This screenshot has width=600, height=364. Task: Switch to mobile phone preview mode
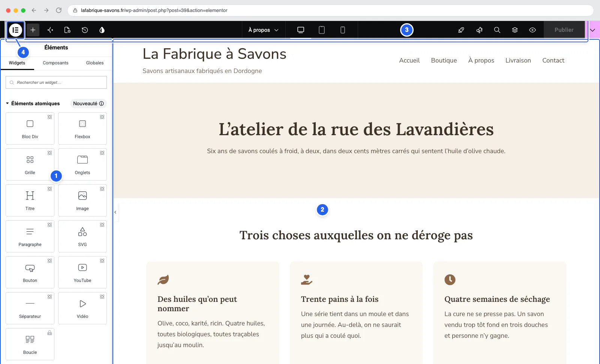343,30
